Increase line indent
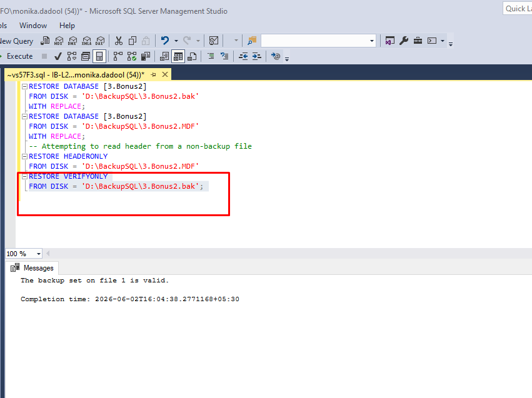 pos(257,56)
